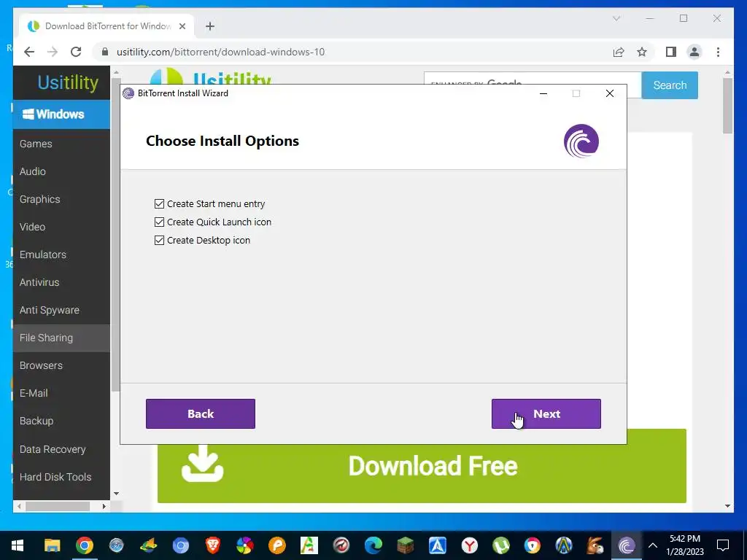Uncheck Create Desktop icon checkbox

[x=159, y=240]
